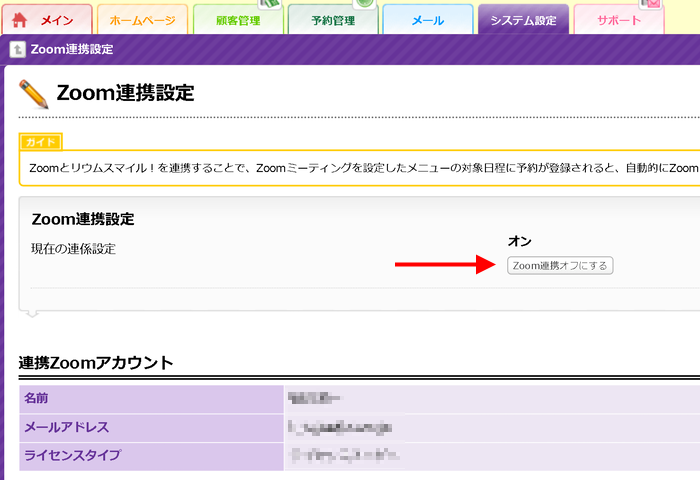Viewport: 700px width, 480px height.
Task: Click the blurred value in the 名前 row
Action: tap(315, 398)
